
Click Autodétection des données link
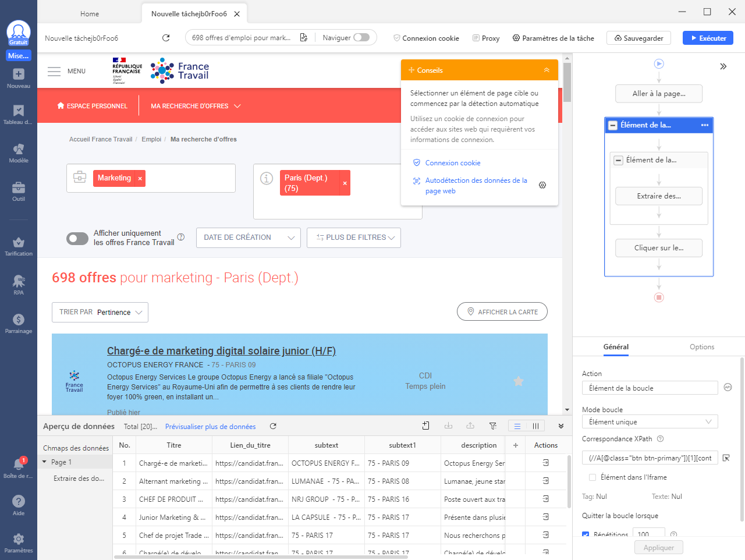(x=476, y=186)
